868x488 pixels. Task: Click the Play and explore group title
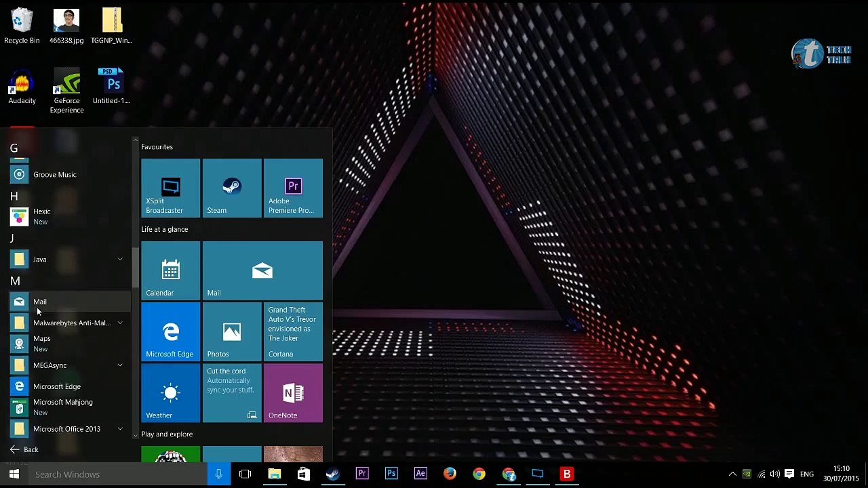[167, 434]
